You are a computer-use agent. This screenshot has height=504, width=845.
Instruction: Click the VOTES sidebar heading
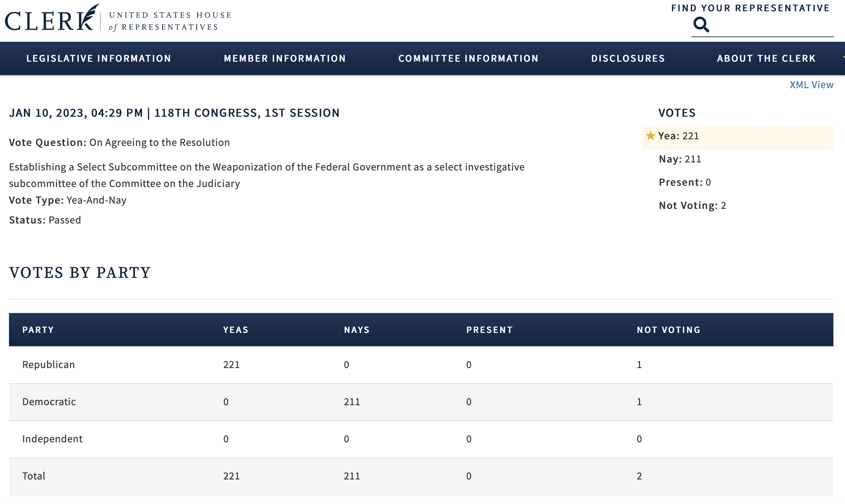click(677, 113)
